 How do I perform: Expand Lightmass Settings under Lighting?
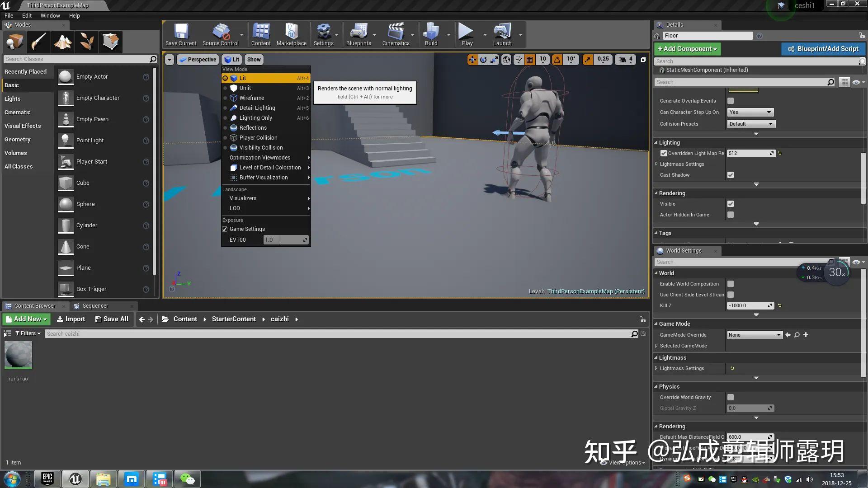(x=656, y=164)
